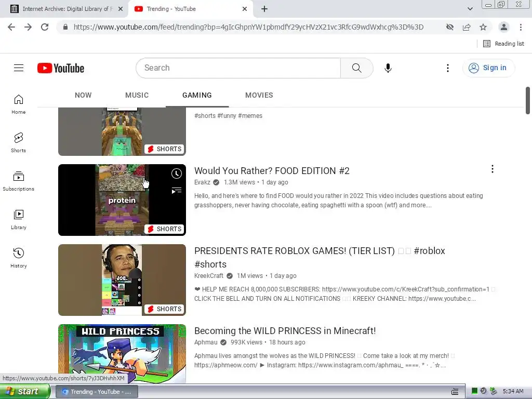
Task: Open action menu for Would You Rather video
Action: point(493,169)
